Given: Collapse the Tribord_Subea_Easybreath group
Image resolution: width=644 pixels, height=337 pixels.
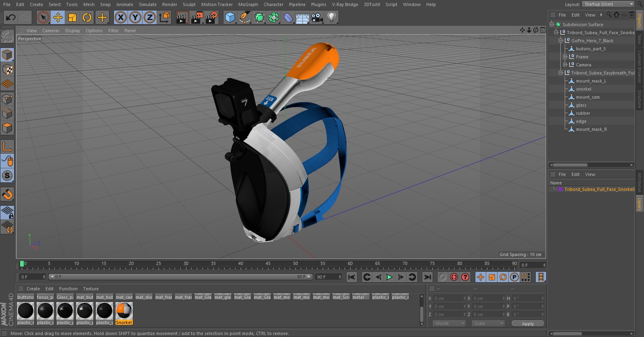Looking at the screenshot, I should point(561,73).
